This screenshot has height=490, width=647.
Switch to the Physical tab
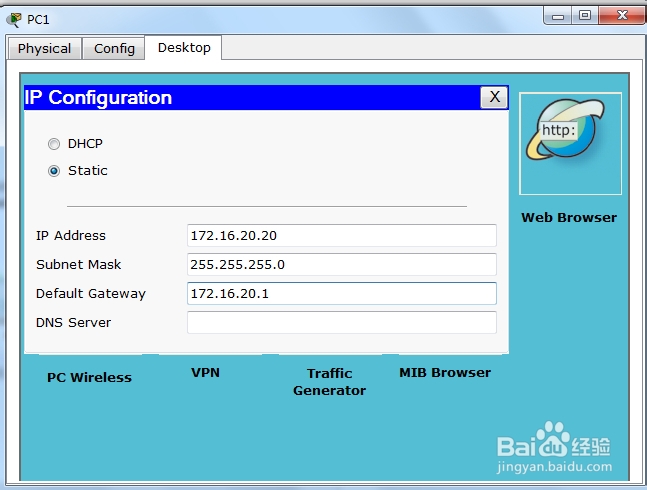coord(45,48)
